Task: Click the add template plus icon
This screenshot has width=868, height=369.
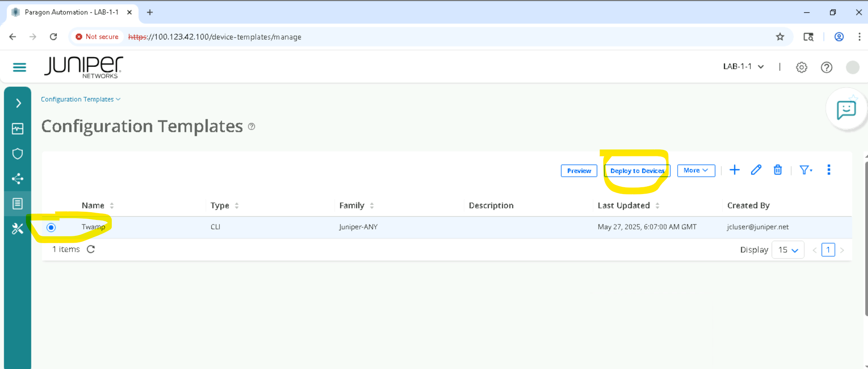Action: (734, 170)
